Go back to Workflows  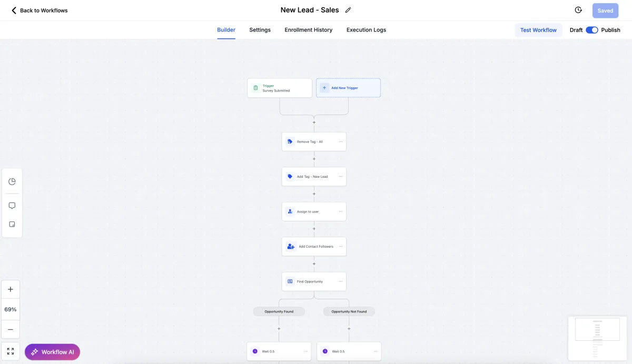coord(39,11)
